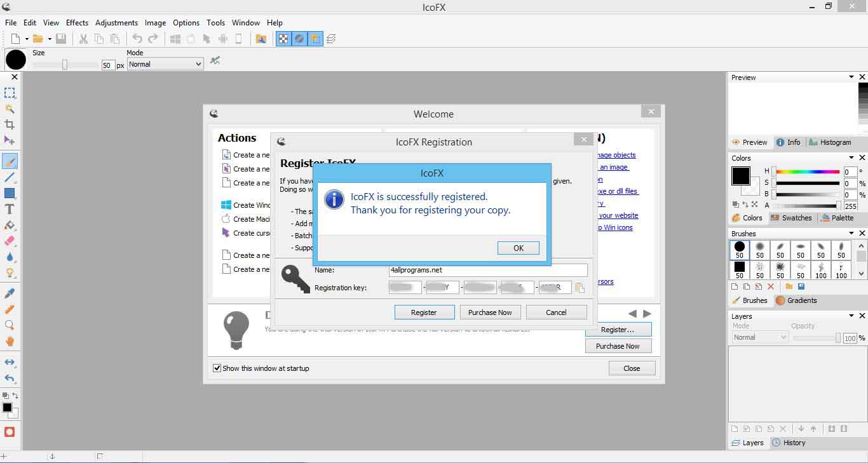Delete brush with red X icon
Screen dimensions: 868x463
coord(771,287)
